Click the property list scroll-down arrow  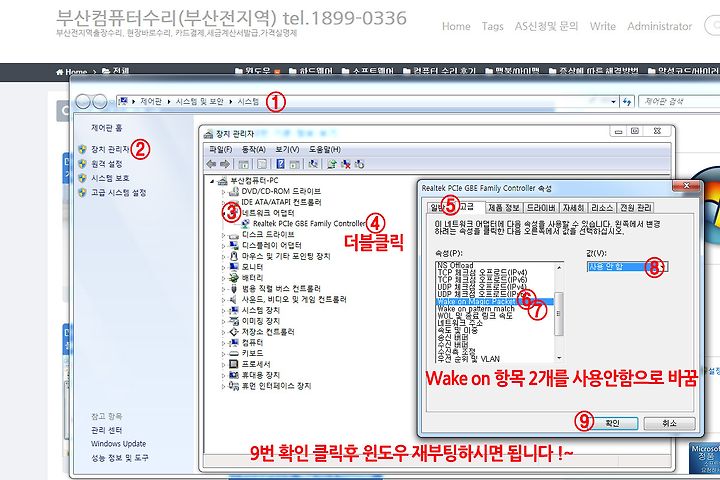point(559,358)
